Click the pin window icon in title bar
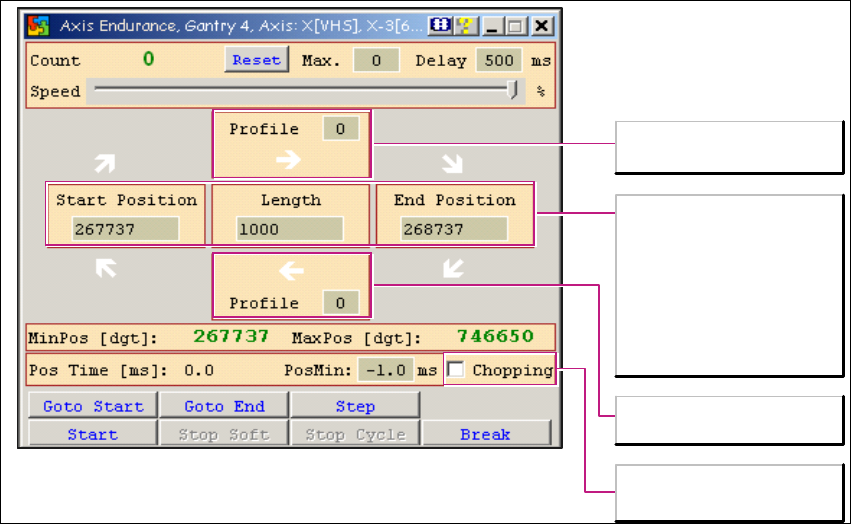 pyautogui.click(x=440, y=26)
